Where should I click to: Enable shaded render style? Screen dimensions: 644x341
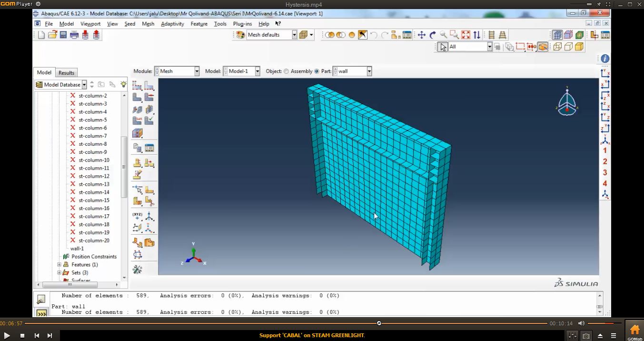click(579, 47)
